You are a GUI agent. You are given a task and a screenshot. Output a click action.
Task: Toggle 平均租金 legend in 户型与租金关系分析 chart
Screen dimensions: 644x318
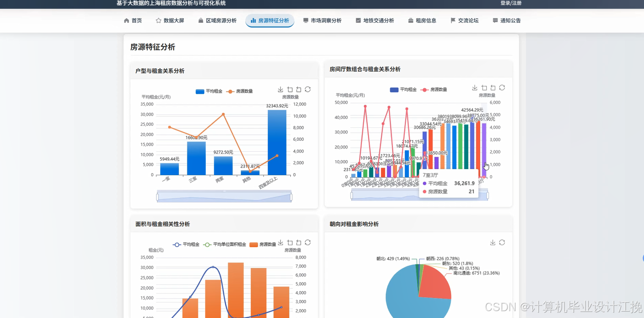pos(209,91)
